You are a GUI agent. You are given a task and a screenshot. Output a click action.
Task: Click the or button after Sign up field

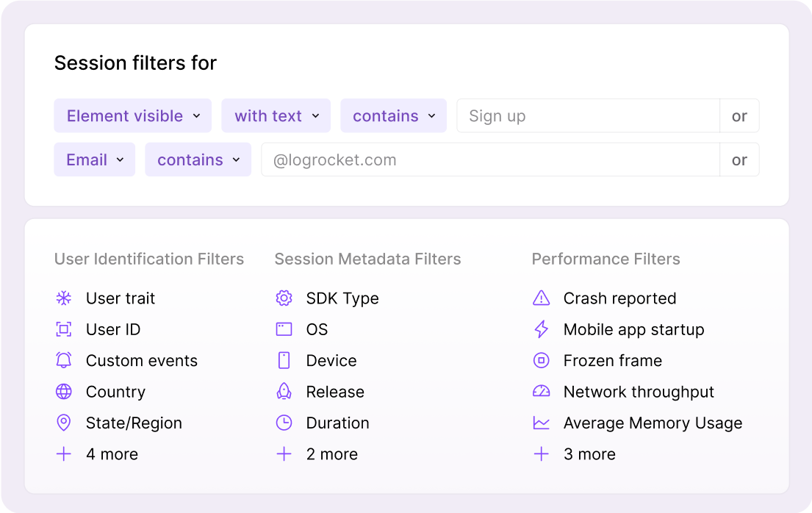[739, 116]
